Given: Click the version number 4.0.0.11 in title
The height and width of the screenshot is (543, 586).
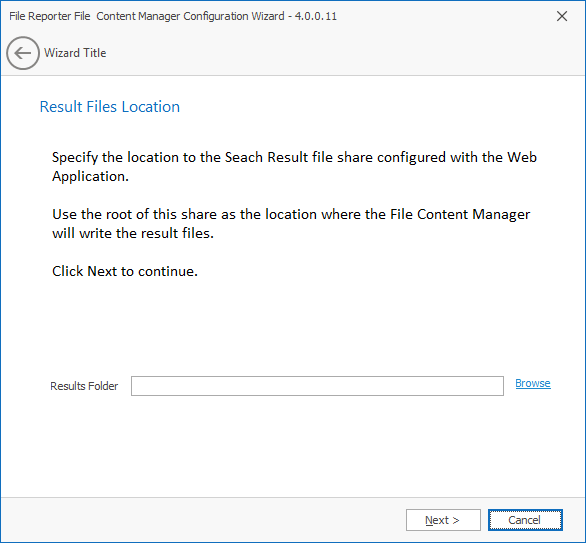Looking at the screenshot, I should tap(316, 16).
